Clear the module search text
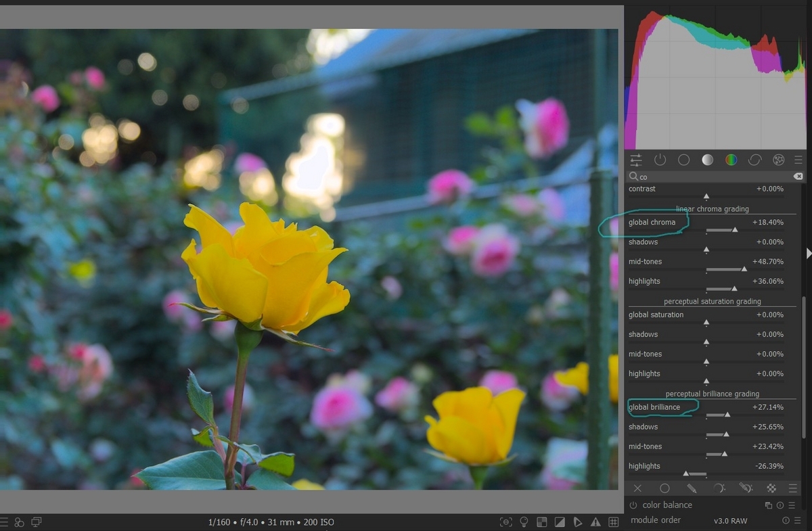 click(x=798, y=177)
